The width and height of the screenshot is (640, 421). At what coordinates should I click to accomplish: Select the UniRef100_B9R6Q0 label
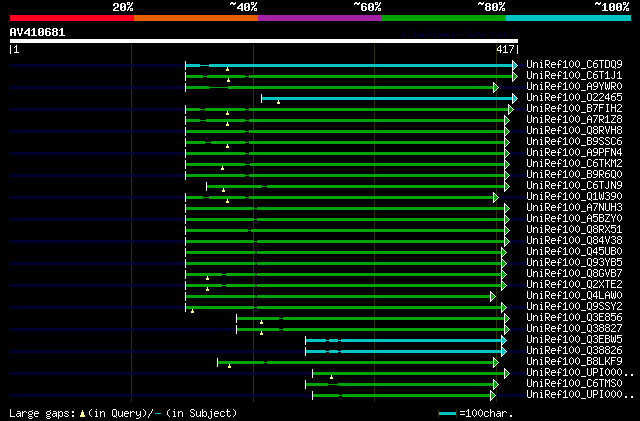[574, 174]
